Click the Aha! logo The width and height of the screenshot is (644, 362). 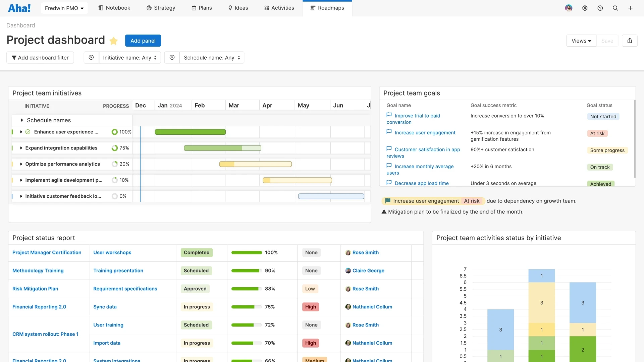pyautogui.click(x=19, y=8)
